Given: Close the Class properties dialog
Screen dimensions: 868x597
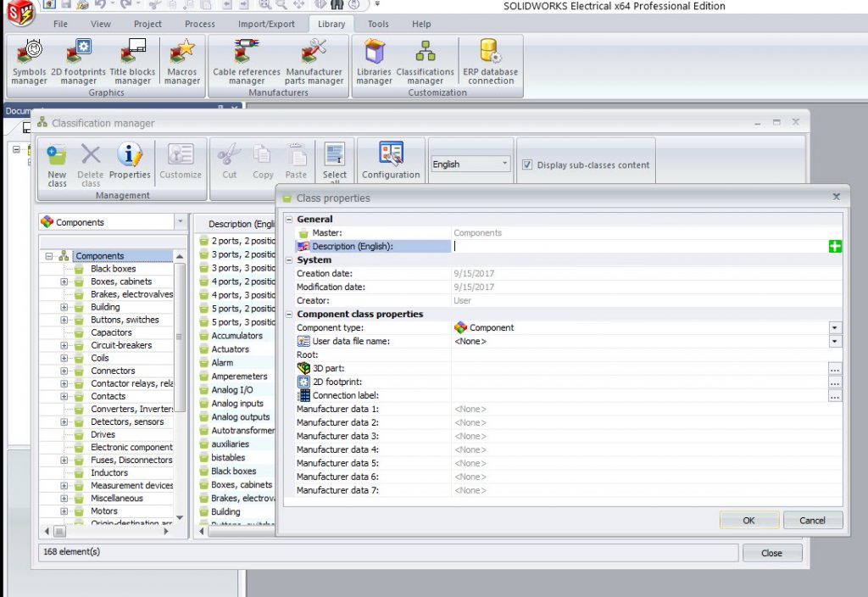Looking at the screenshot, I should pyautogui.click(x=837, y=197).
